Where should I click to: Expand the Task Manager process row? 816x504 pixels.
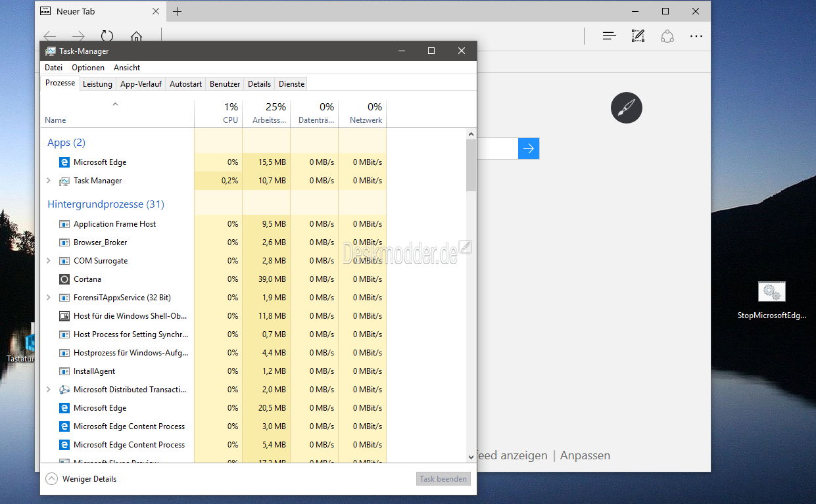click(48, 181)
